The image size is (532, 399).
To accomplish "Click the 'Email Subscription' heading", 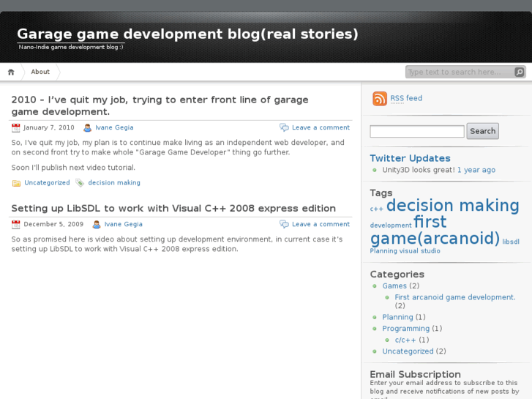I will click(416, 374).
